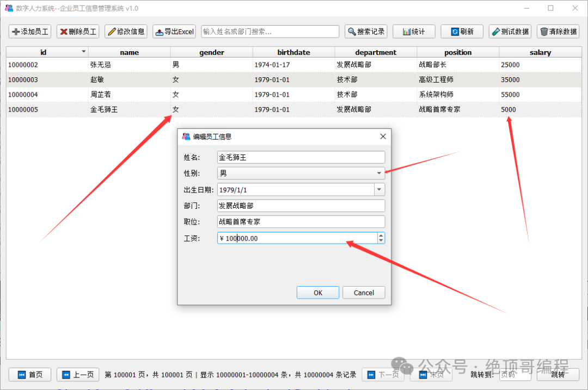This screenshot has height=390, width=588.
Task: Click the 添加员工 add employee button
Action: click(30, 32)
